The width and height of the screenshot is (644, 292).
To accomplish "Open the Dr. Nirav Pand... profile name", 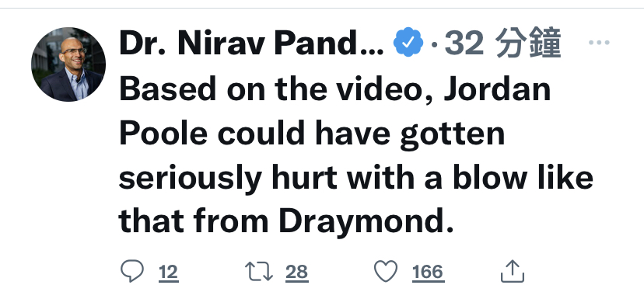I will click(x=251, y=43).
